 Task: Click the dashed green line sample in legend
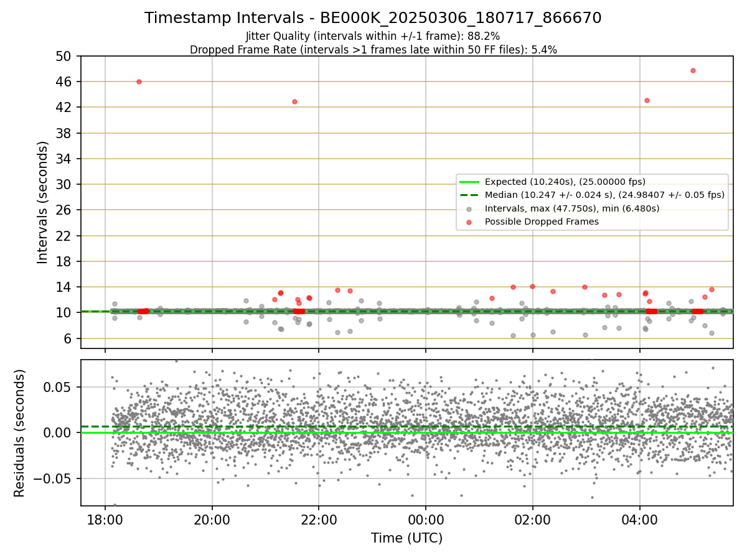(x=469, y=195)
